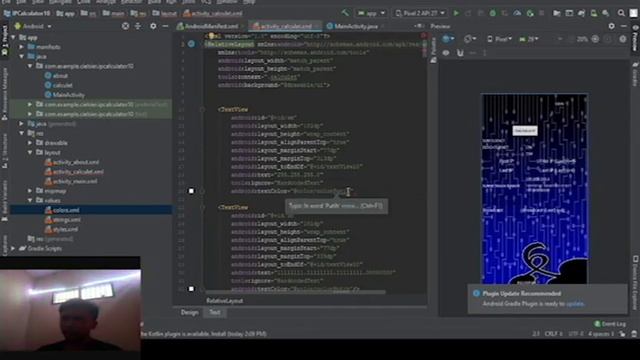This screenshot has width=640, height=360.
Task: Open the API 29 version dropdown in preview
Action: pos(529,39)
